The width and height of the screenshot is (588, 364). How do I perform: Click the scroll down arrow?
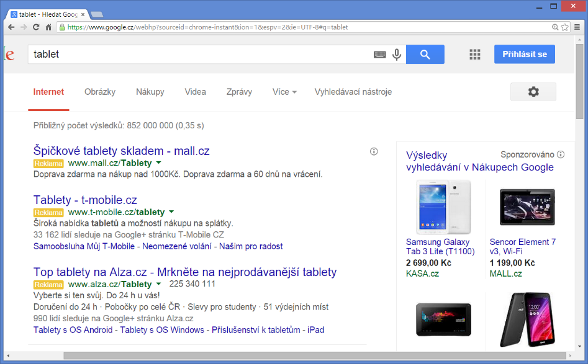coord(580,347)
